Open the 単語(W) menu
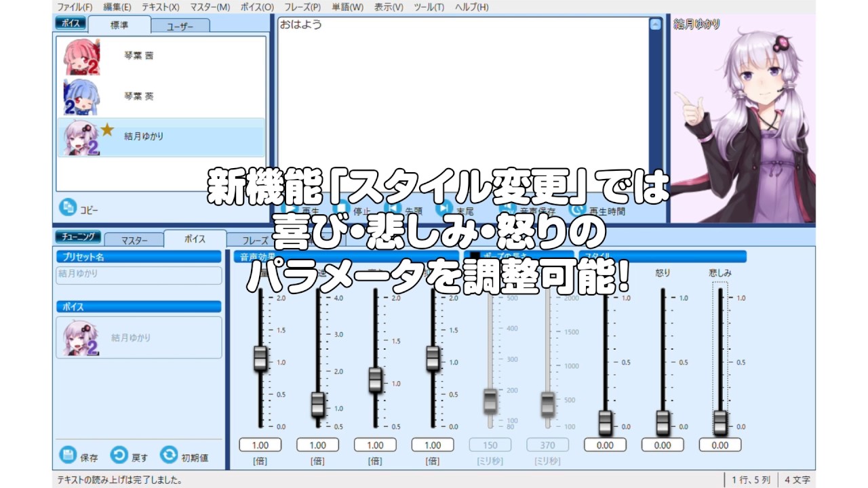This screenshot has height=488, width=868. [347, 7]
